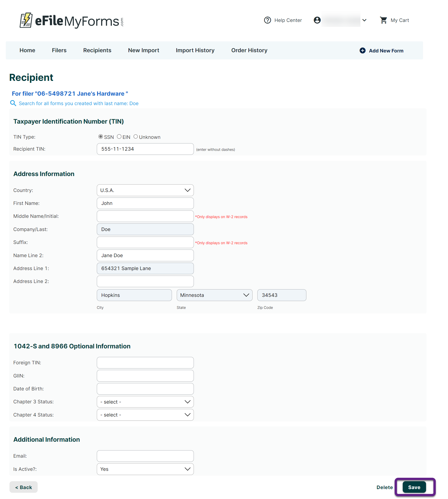Open the Import History tab
The width and height of the screenshot is (448, 499).
pos(195,50)
